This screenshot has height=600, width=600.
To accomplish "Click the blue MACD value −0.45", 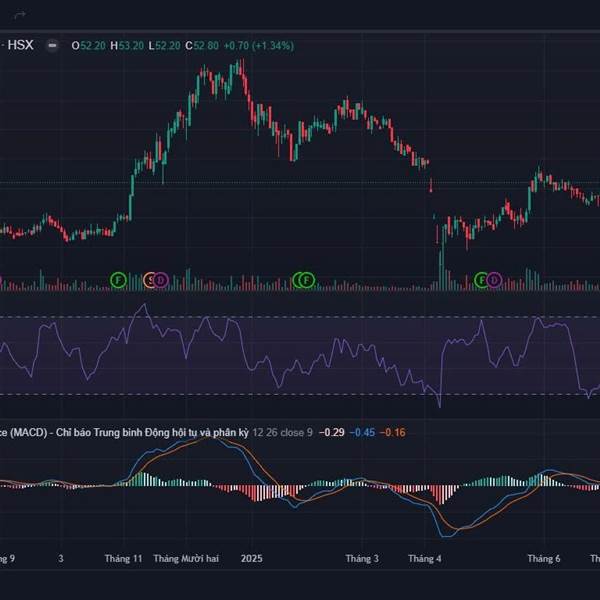I will [362, 432].
